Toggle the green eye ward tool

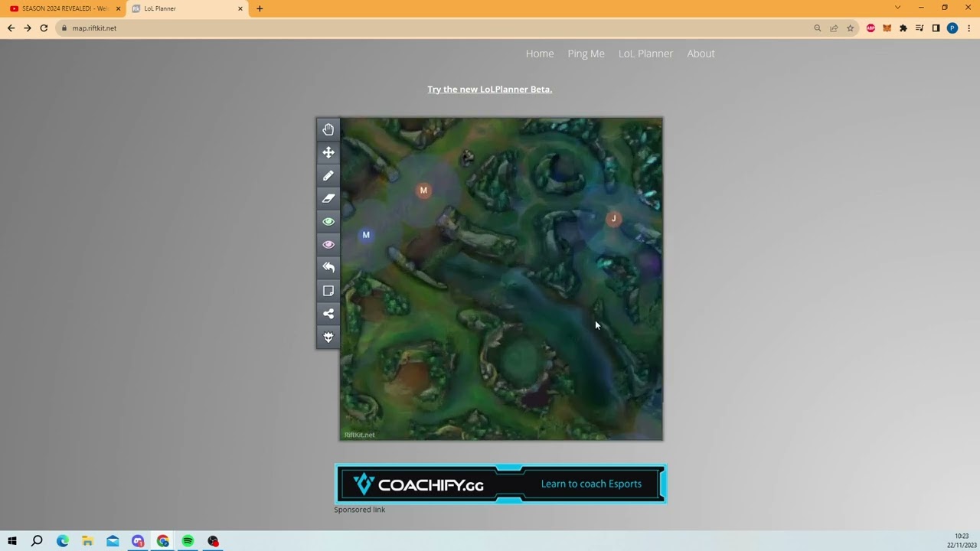(x=328, y=221)
